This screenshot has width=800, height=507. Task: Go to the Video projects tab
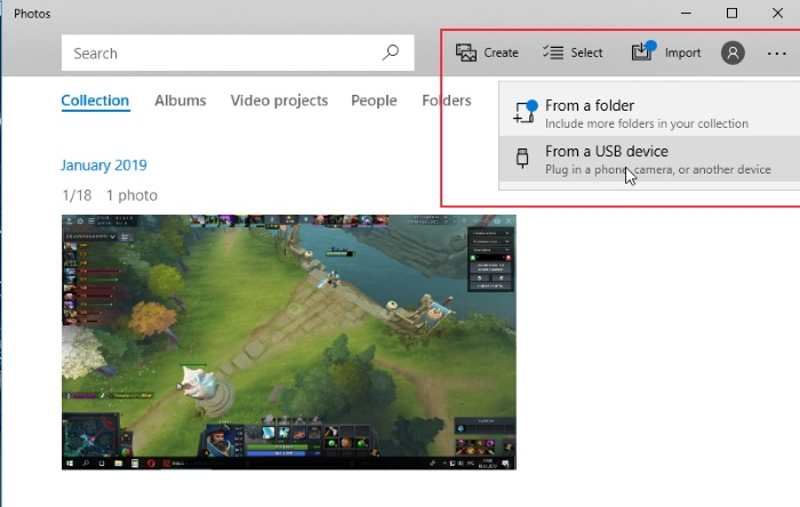279,100
